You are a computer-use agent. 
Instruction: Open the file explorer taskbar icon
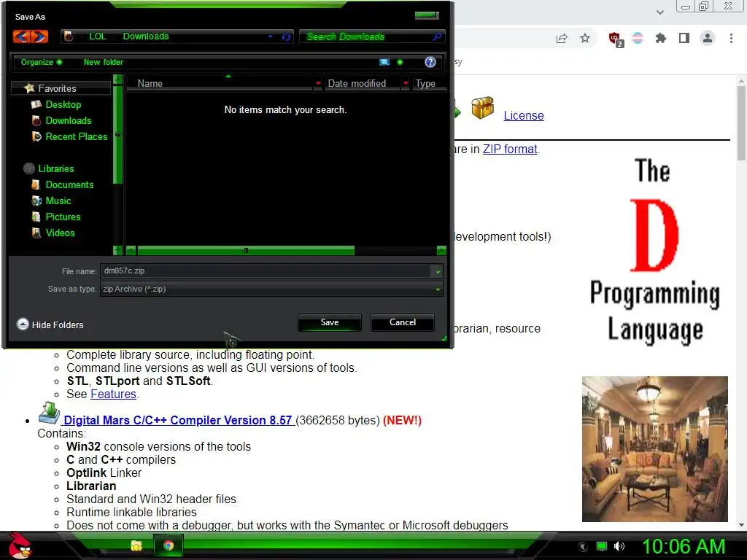(x=136, y=545)
